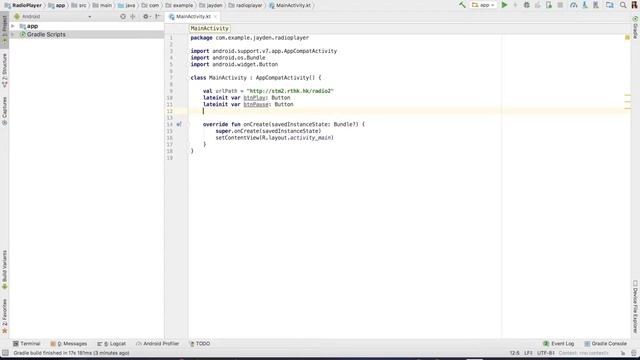640x360 pixels.
Task: Open the LF line separator selector
Action: (528, 353)
